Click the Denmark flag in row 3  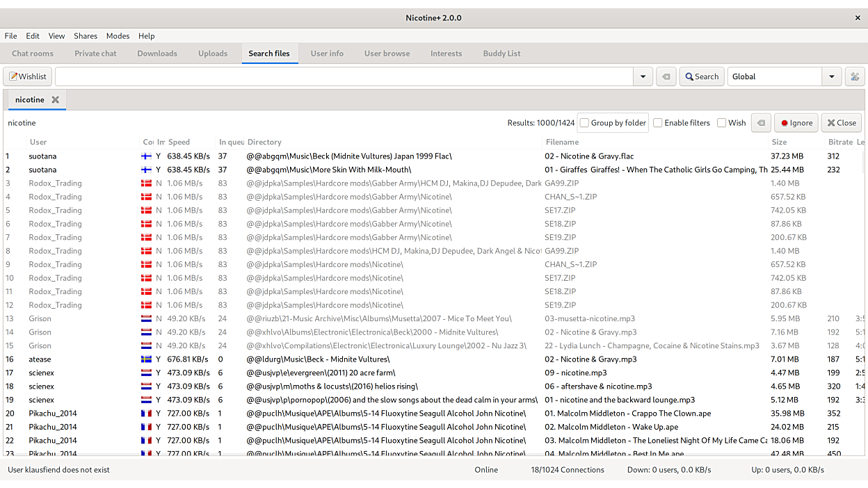[147, 184]
